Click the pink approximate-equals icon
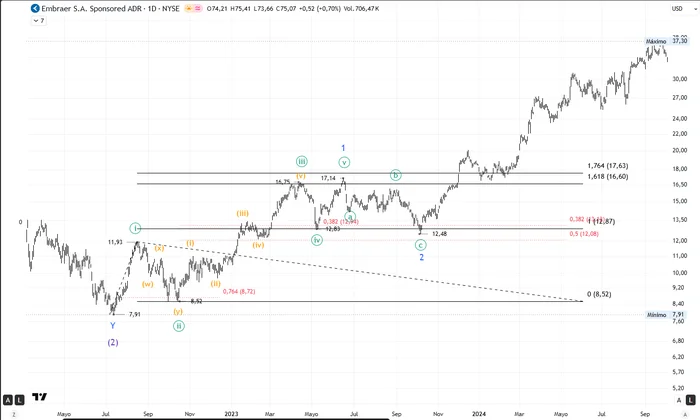Viewport: 700px width, 420px height. click(x=198, y=8)
